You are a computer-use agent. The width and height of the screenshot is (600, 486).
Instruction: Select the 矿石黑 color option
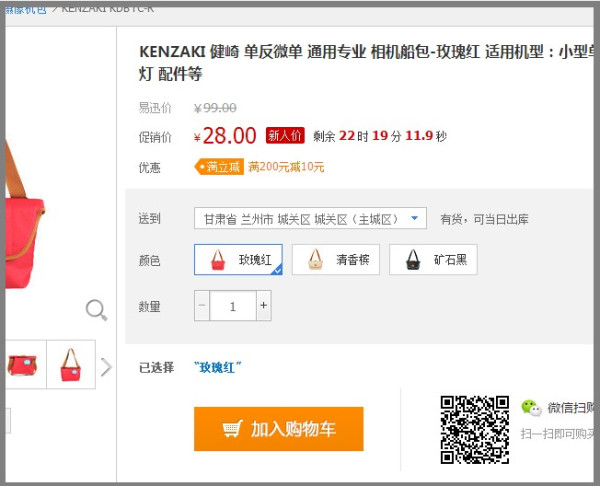pos(433,260)
